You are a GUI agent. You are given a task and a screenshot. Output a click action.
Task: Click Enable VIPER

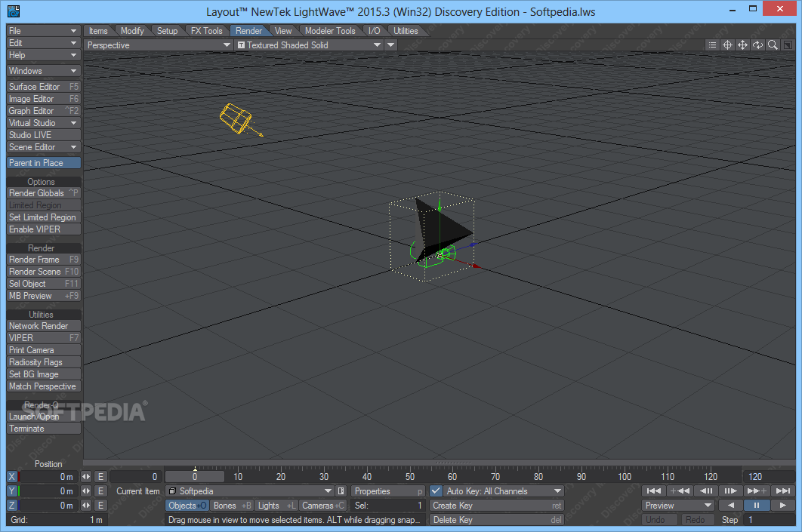44,229
